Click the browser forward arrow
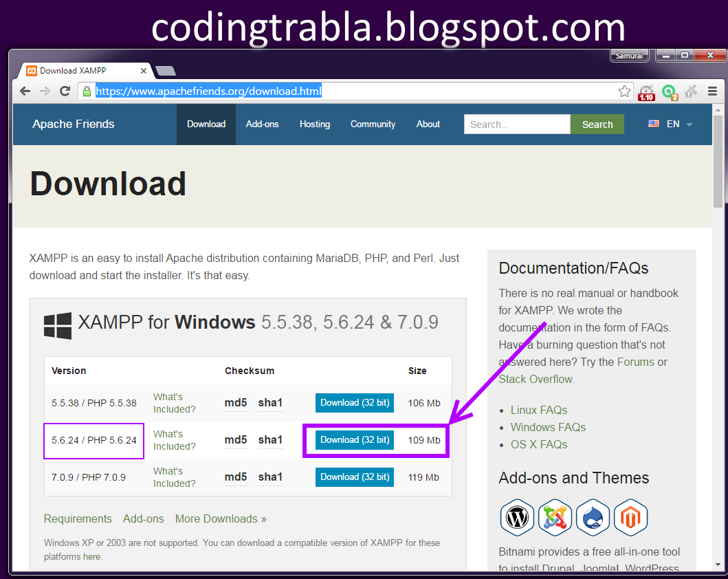This screenshot has width=728, height=579. click(45, 91)
